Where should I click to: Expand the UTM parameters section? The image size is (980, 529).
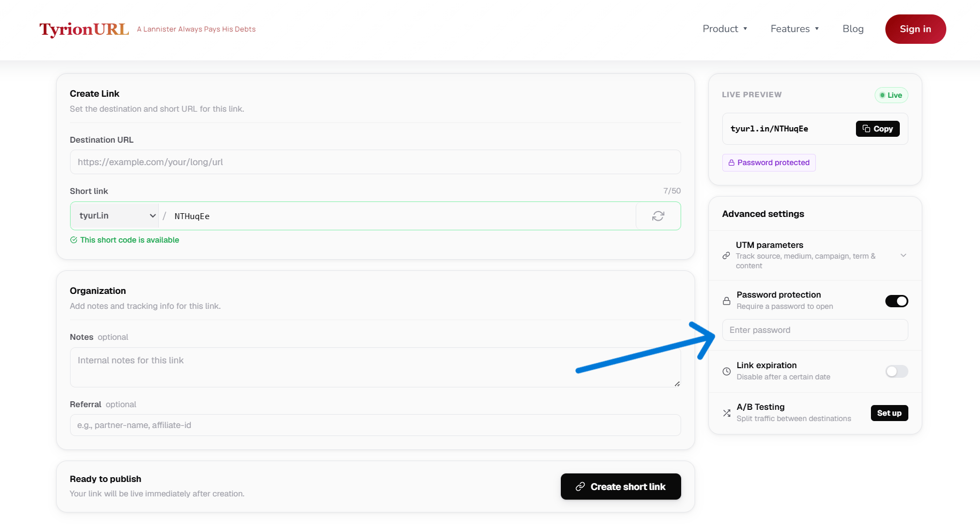(903, 255)
